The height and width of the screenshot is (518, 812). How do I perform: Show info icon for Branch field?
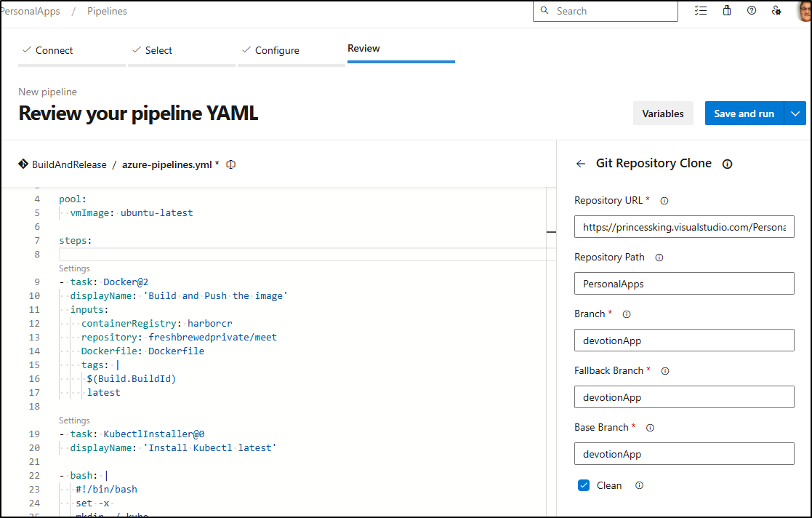tap(627, 314)
